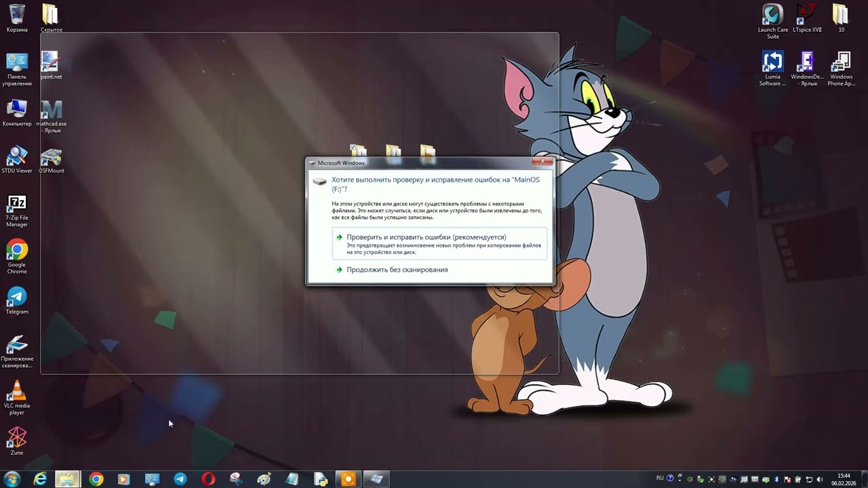Select the Скрытое folder on desktop

[52, 18]
